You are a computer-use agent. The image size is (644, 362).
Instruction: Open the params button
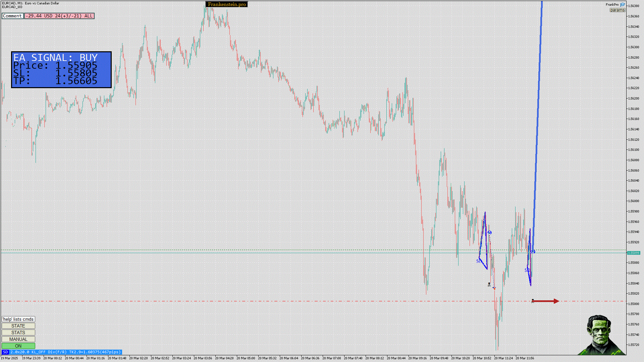617,10
